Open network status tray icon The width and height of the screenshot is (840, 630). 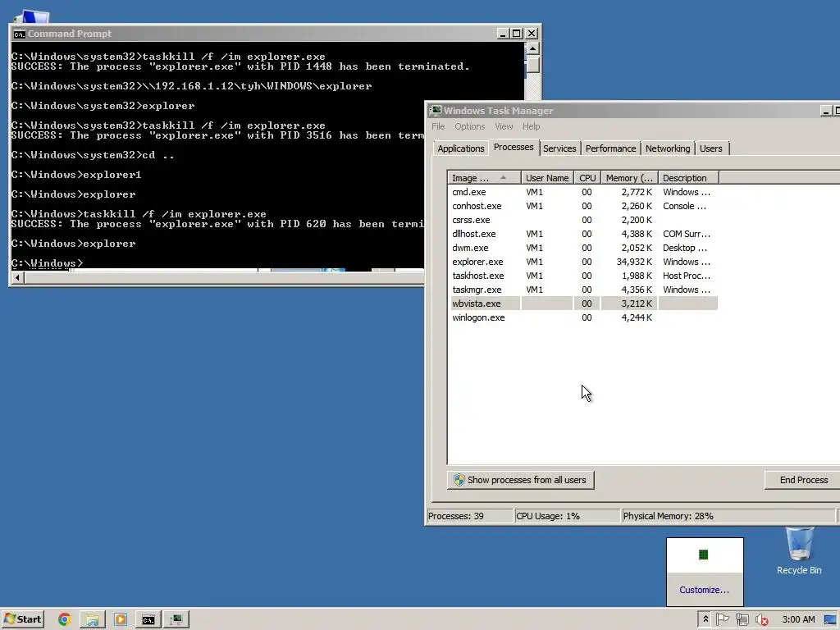(742, 619)
